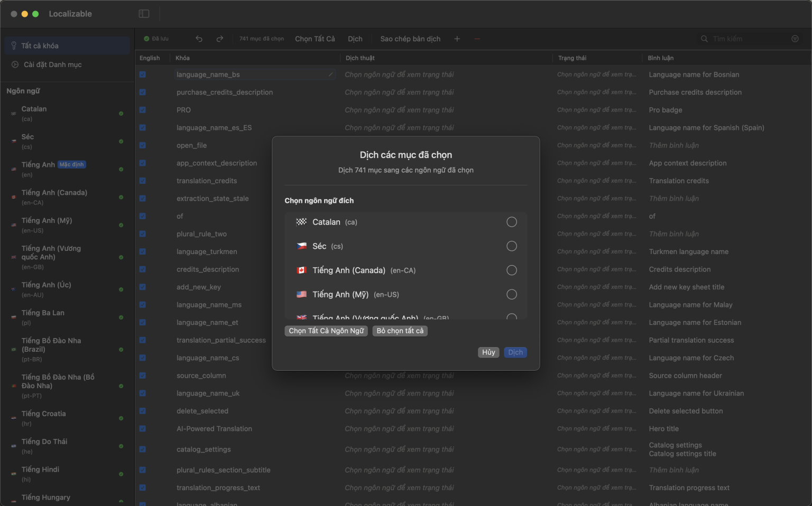Open Cài đặt Danh mục in sidebar
This screenshot has height=506, width=812.
[67, 64]
